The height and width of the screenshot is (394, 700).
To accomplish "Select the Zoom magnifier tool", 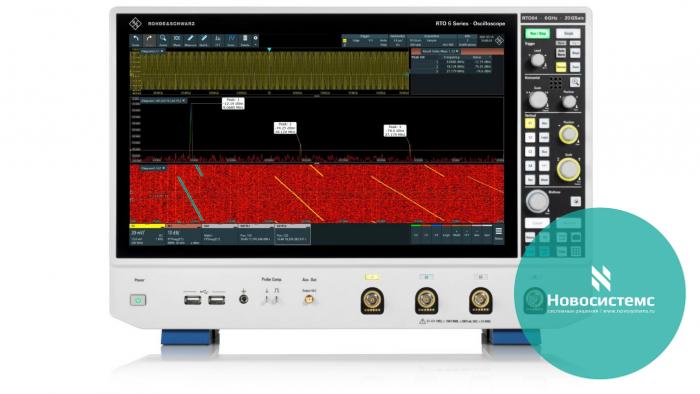I will [163, 40].
